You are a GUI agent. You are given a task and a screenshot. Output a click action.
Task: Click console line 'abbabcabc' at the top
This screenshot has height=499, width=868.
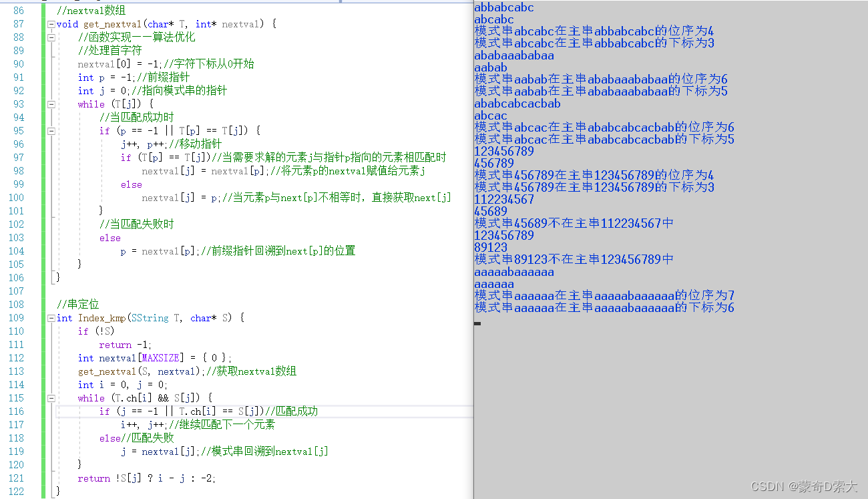tap(504, 7)
